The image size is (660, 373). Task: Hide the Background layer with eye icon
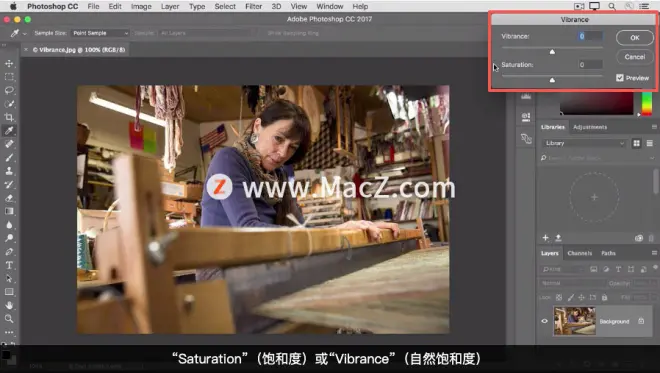[x=544, y=321]
